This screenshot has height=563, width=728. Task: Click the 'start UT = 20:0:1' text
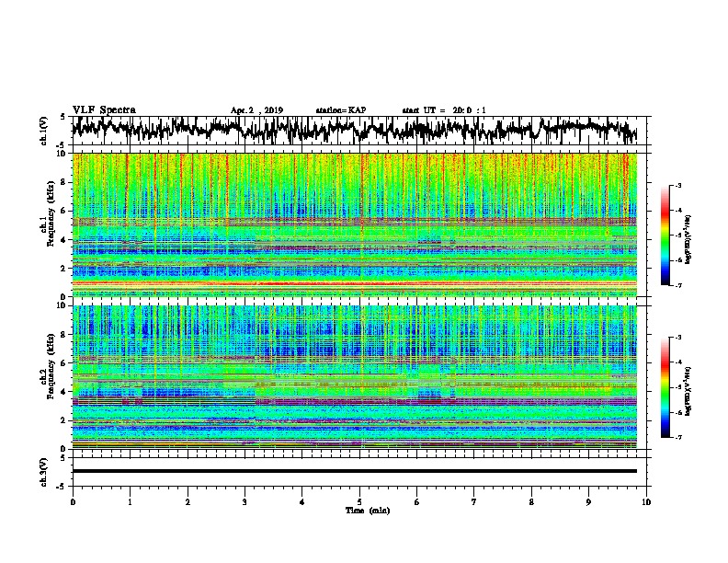444,110
